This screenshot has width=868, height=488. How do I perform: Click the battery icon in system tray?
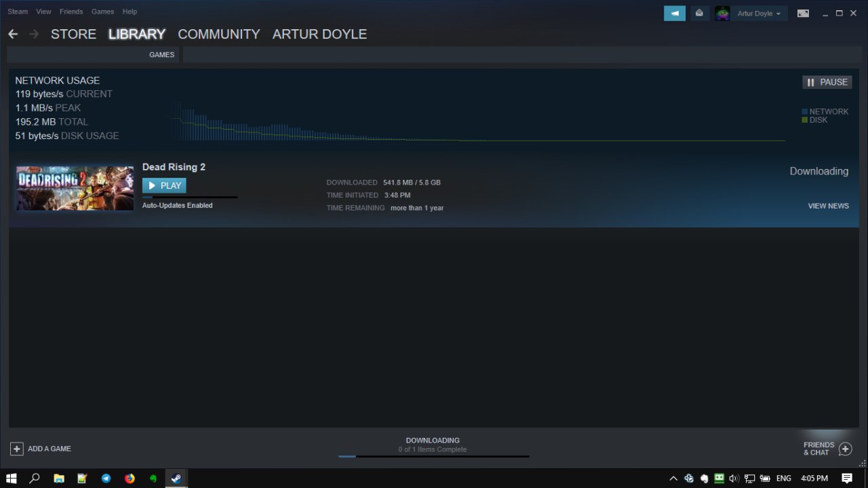click(x=765, y=478)
